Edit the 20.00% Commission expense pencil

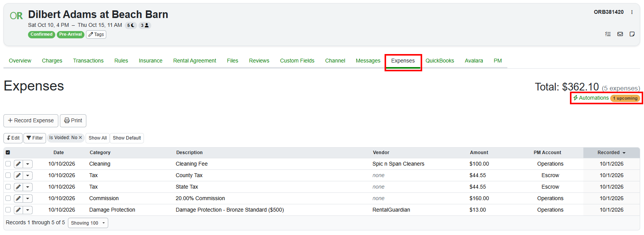(x=18, y=199)
